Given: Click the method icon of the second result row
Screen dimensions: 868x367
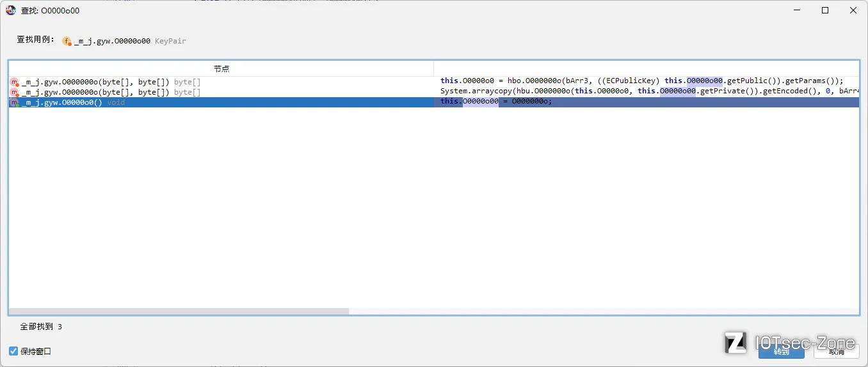Looking at the screenshot, I should point(14,92).
